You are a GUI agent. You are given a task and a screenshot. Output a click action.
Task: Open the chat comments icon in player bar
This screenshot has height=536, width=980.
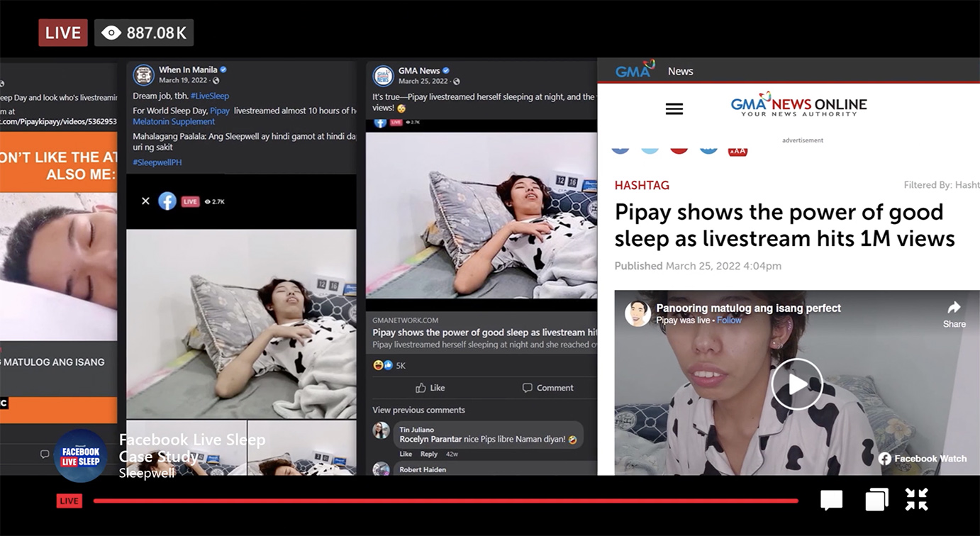point(831,501)
